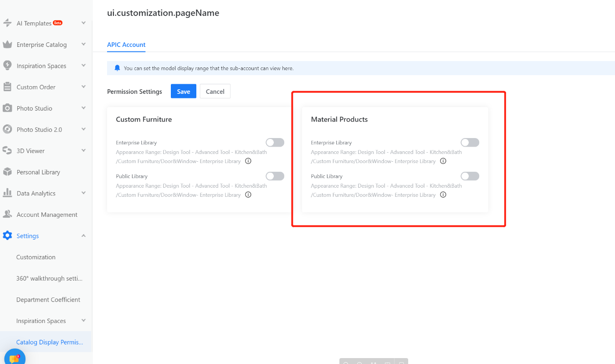Click the Inspiration Spaces lightbulb icon
615x364 pixels.
click(7, 66)
